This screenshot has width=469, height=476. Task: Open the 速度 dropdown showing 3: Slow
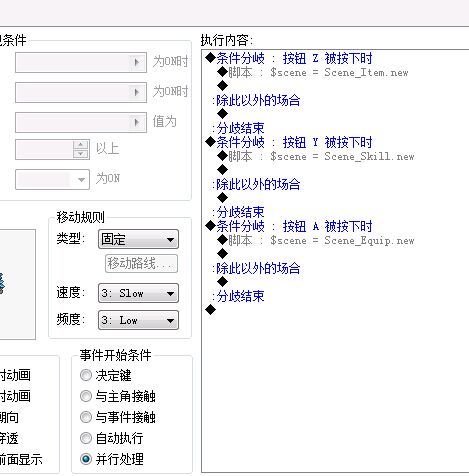pos(138,293)
